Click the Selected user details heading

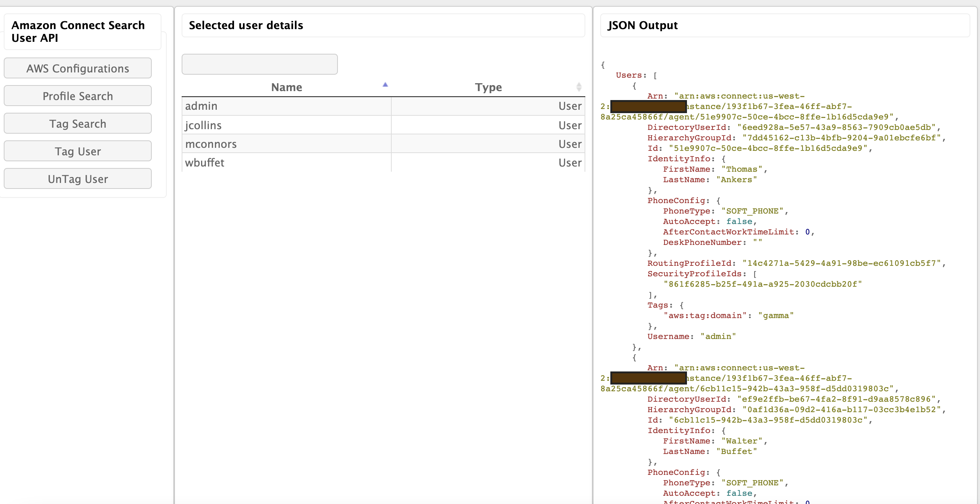(246, 25)
